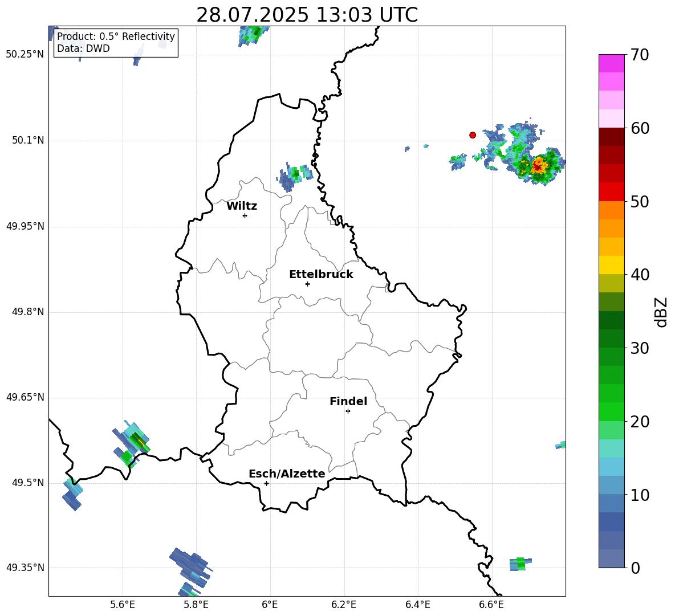Click the '50.1°N' latitude label
Viewport: 675px width, 616px height.
[28, 141]
